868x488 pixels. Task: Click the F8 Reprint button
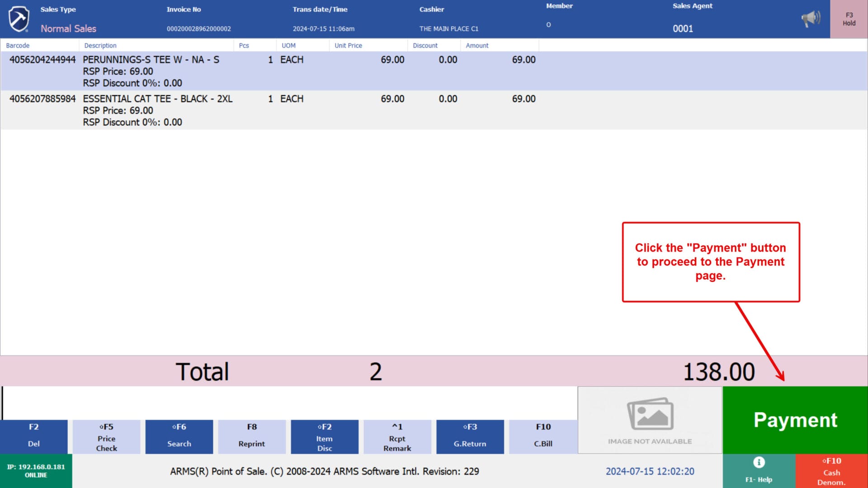252,436
